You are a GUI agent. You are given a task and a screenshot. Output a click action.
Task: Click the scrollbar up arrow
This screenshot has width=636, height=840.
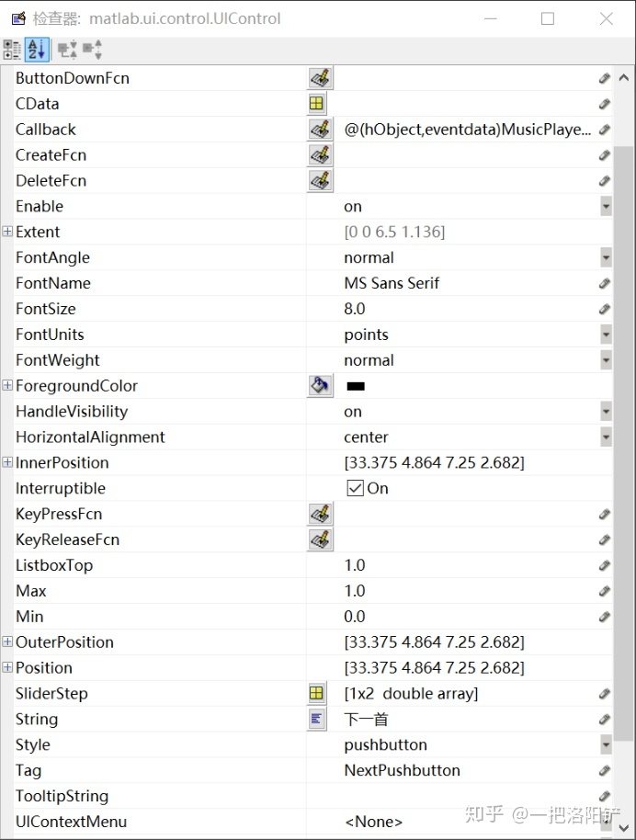(624, 78)
